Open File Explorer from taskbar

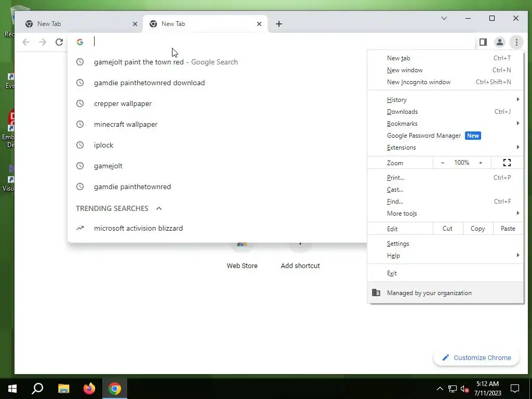(63, 389)
